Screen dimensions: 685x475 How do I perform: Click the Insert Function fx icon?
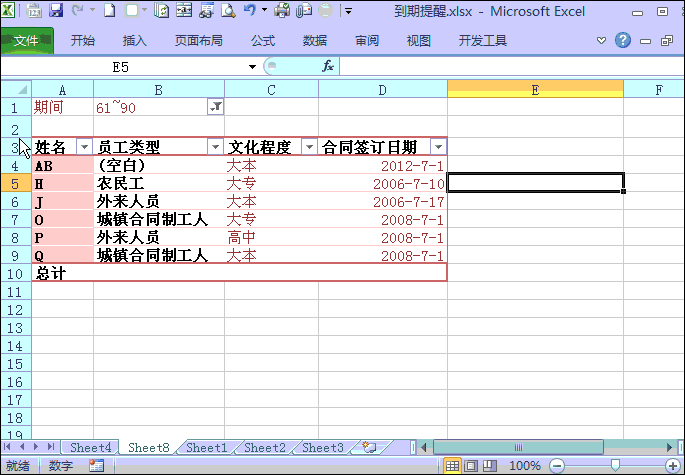coord(328,66)
